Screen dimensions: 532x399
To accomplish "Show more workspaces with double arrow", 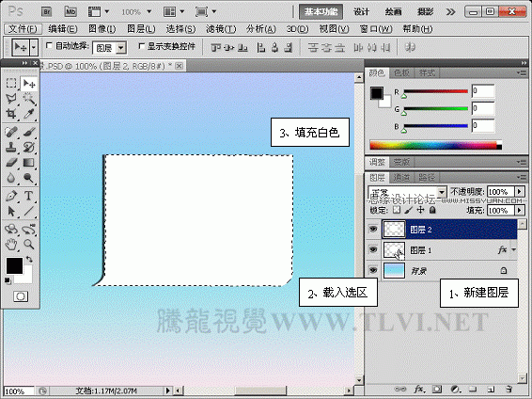I will click(450, 12).
